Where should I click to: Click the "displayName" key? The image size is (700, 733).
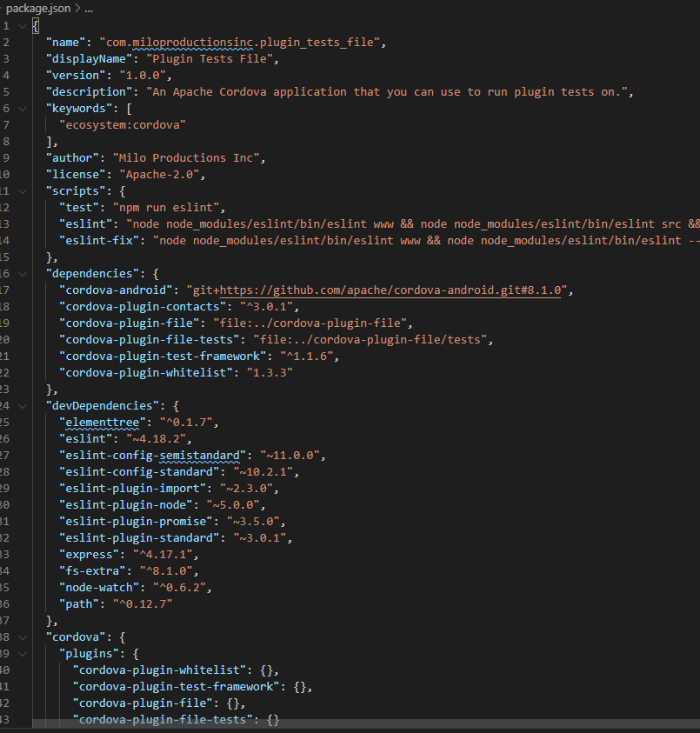[x=89, y=59]
